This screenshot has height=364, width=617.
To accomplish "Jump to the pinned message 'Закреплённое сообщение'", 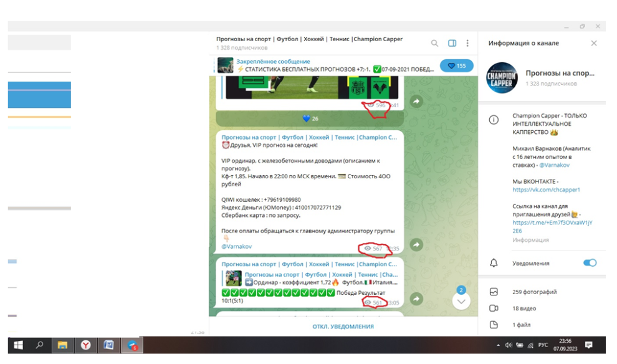I will 273,61.
